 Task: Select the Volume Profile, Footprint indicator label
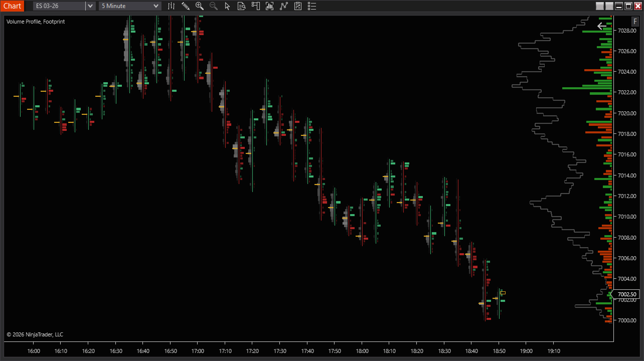coord(36,22)
